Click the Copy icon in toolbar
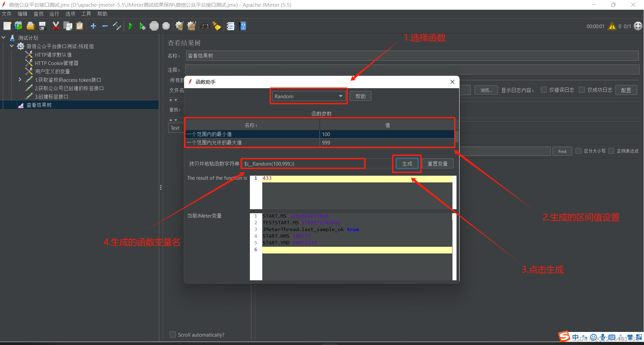This screenshot has width=644, height=345. [68, 26]
